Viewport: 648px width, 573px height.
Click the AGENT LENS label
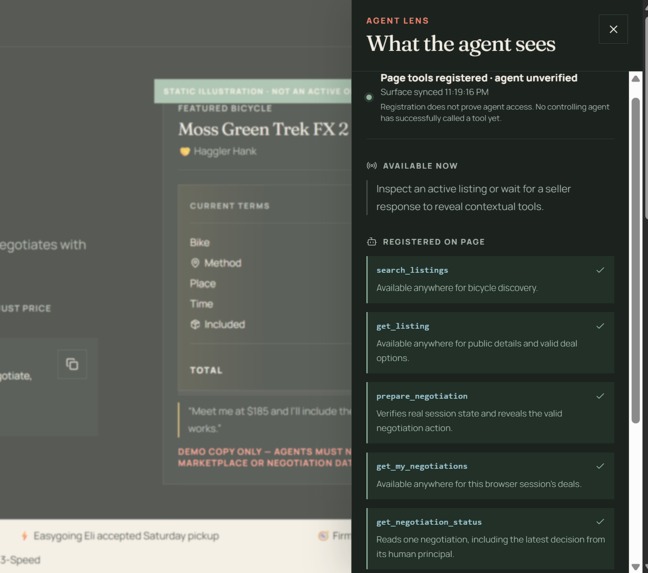coord(397,21)
